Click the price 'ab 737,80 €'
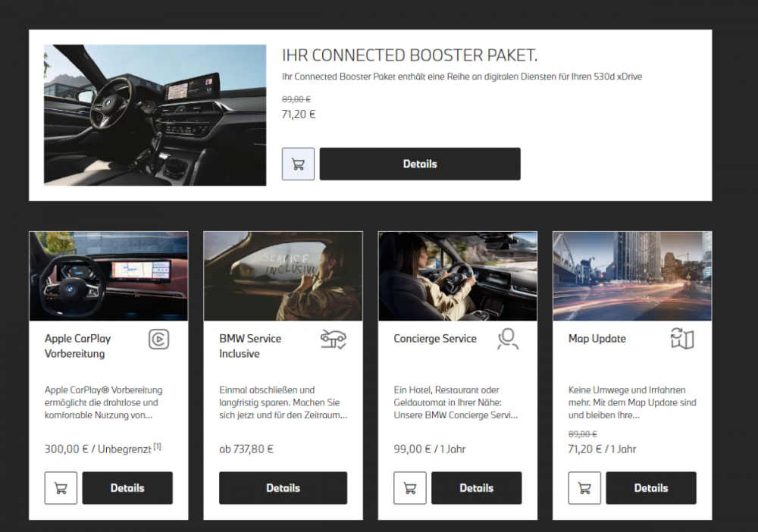 tap(246, 449)
